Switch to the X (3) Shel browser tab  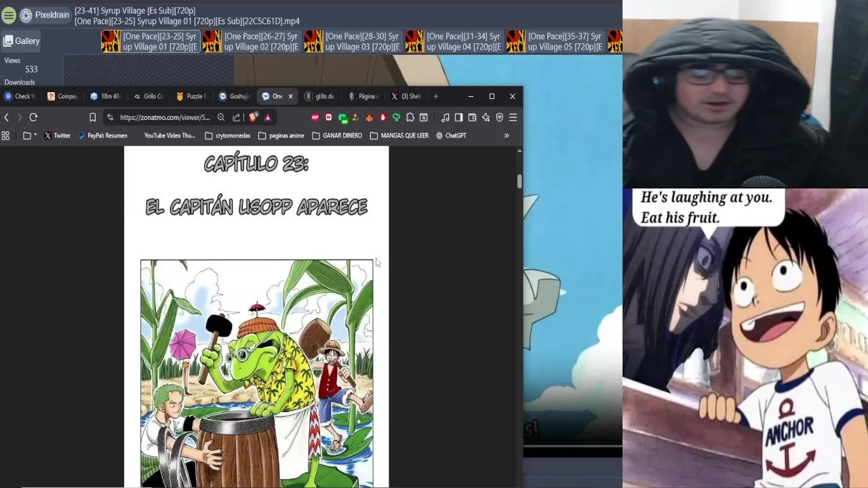click(406, 96)
